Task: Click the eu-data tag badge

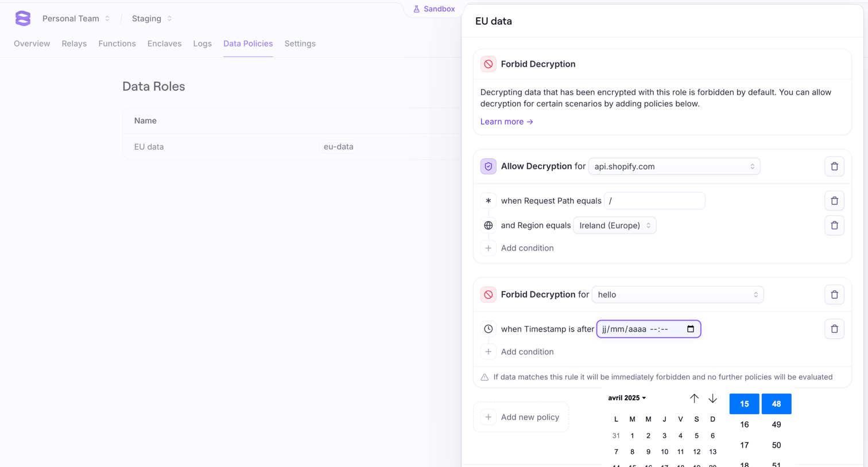Action: click(339, 147)
